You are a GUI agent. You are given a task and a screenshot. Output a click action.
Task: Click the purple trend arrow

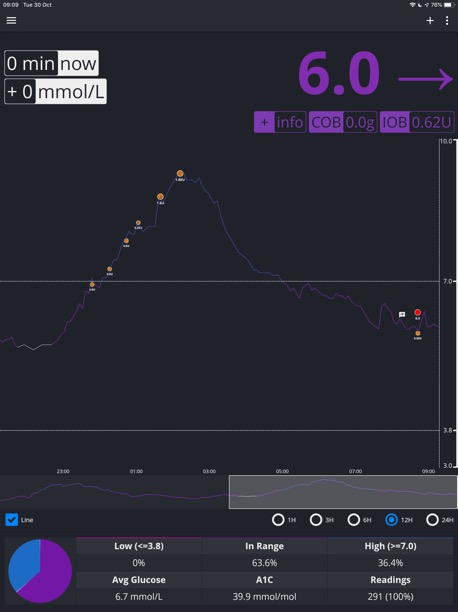[x=425, y=79]
